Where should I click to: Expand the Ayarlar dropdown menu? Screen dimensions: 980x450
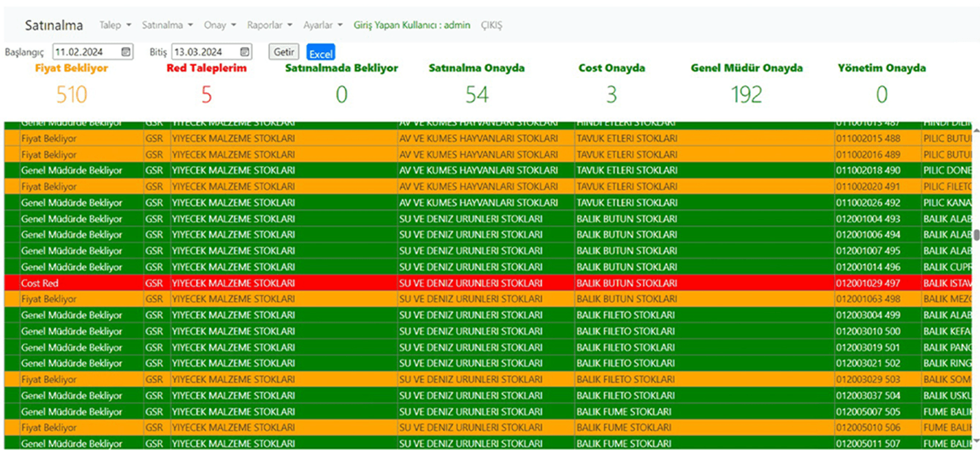[x=323, y=25]
